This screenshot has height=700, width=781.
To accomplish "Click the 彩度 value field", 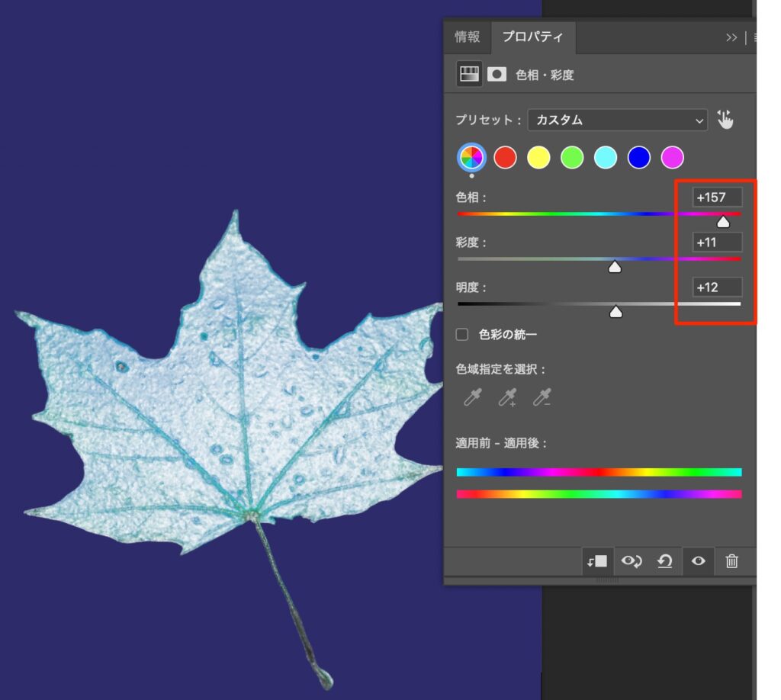I will [x=717, y=242].
